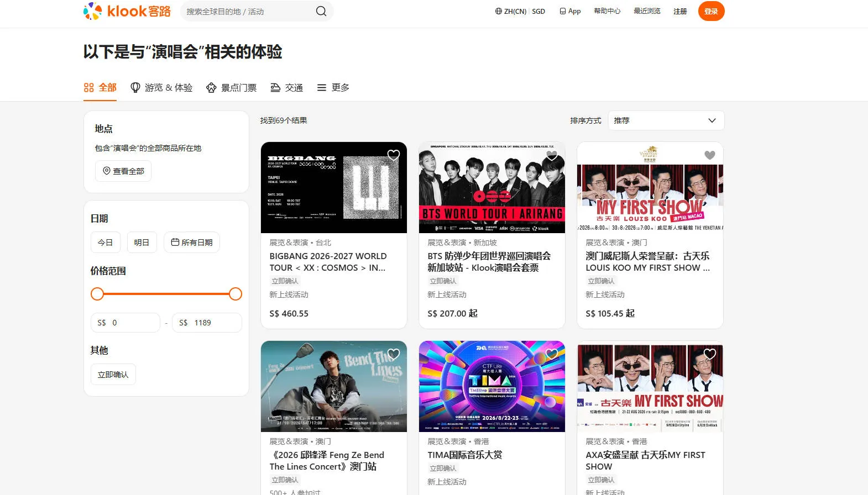
Task: Click the S$ 207.00 起 price
Action: click(452, 314)
